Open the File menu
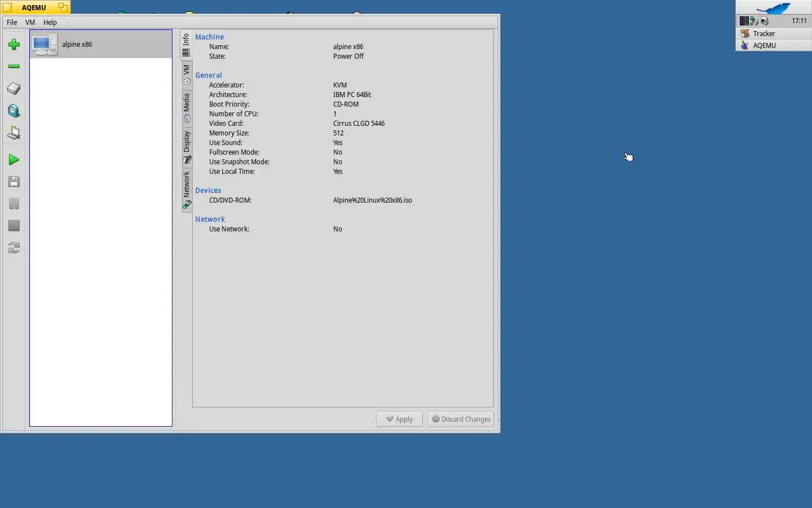Viewport: 812px width, 508px height. pyautogui.click(x=12, y=23)
